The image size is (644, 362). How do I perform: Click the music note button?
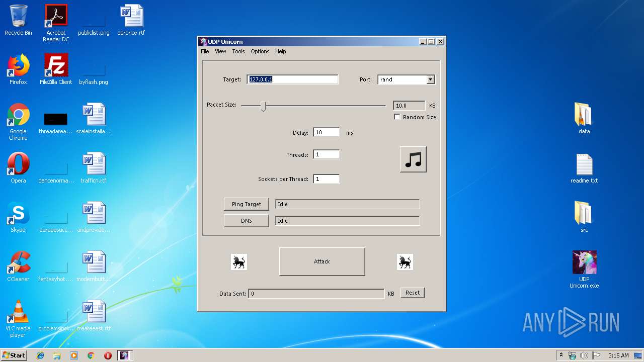click(x=413, y=159)
